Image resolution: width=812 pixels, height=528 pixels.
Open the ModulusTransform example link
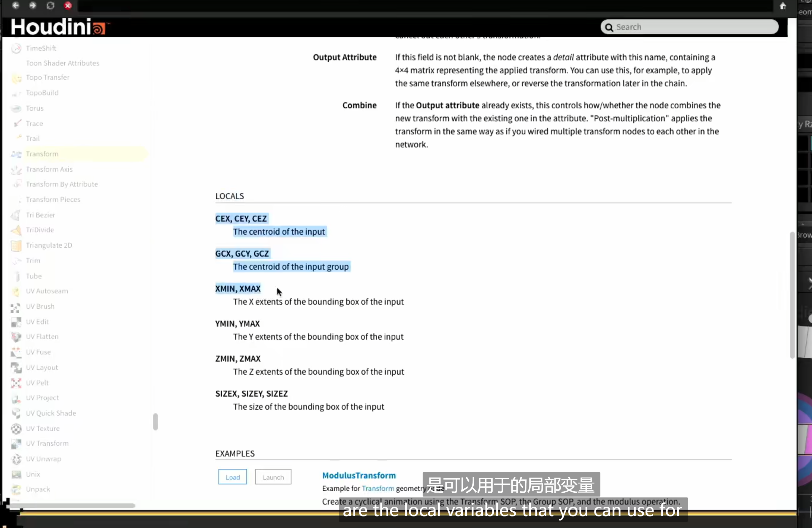(359, 475)
